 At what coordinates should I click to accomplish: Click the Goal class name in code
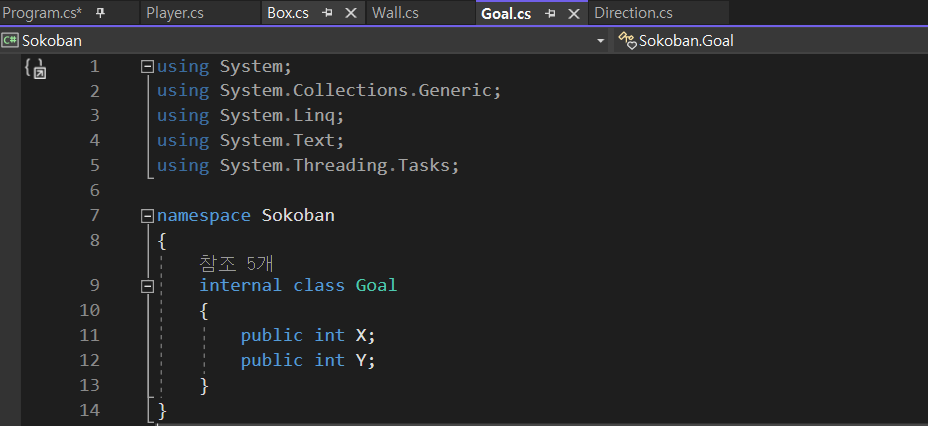(x=376, y=285)
